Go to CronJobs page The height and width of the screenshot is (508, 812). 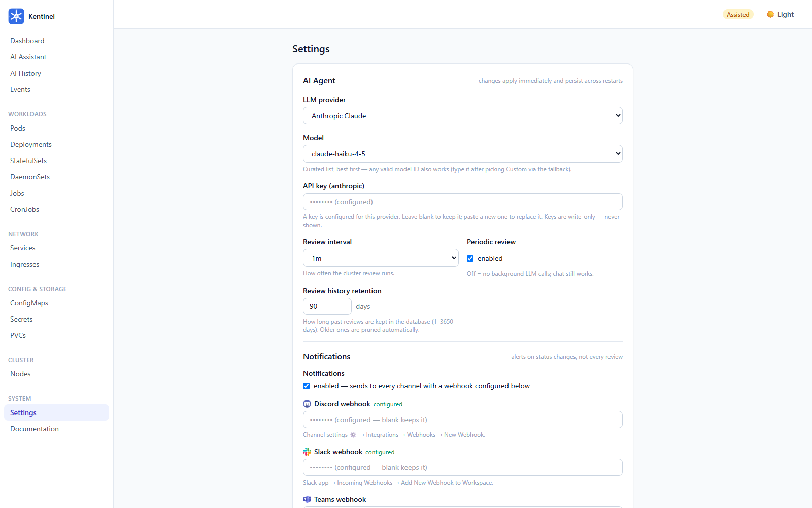click(56, 209)
